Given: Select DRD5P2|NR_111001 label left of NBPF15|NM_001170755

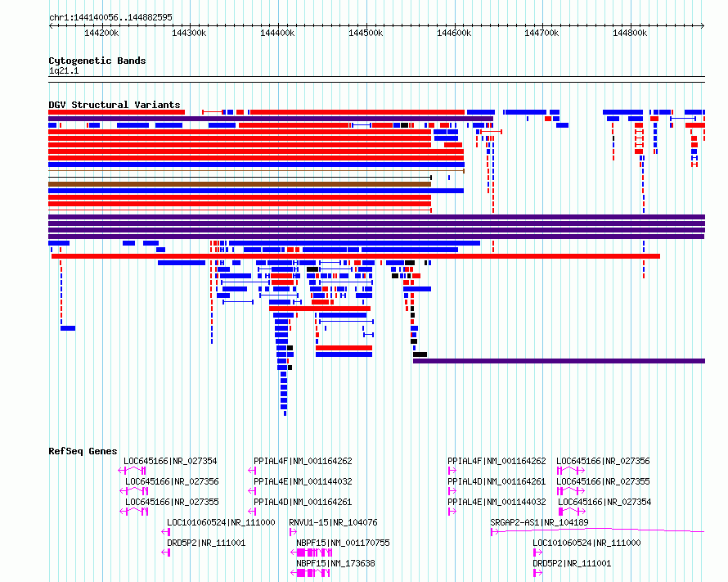Looking at the screenshot, I should [206, 543].
